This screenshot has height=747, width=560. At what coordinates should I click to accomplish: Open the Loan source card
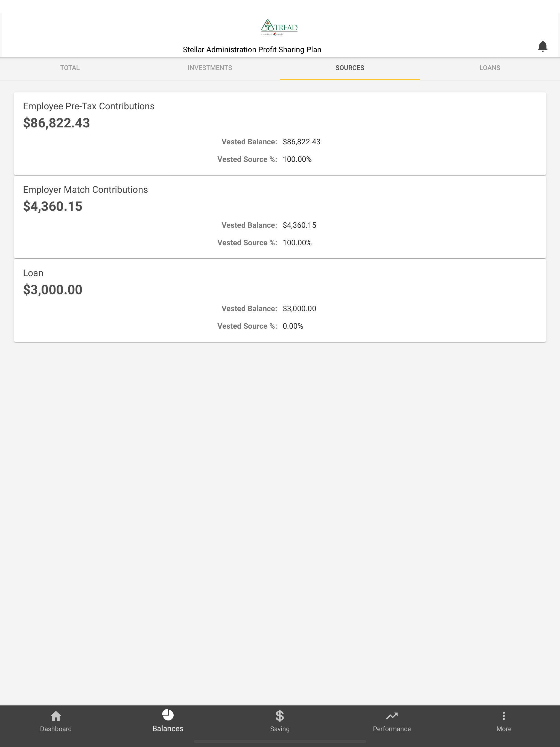coord(280,300)
